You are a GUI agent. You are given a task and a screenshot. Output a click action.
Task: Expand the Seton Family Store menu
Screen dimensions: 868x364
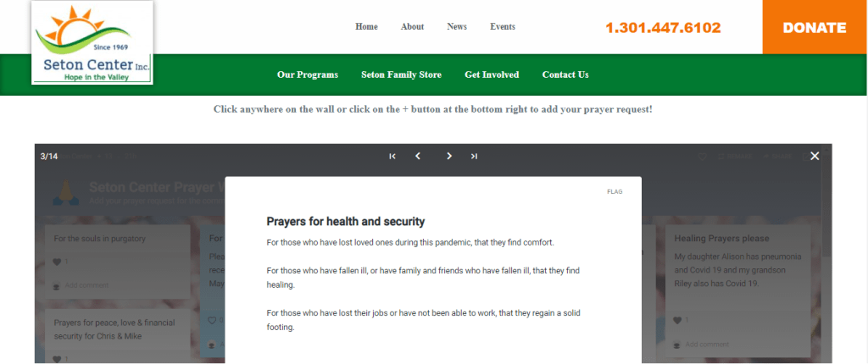coord(401,74)
